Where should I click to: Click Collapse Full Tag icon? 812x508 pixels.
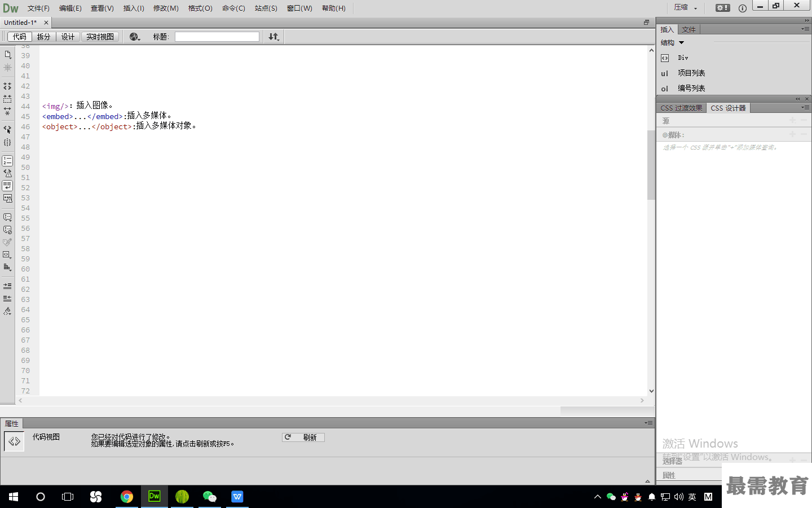[x=7, y=86]
